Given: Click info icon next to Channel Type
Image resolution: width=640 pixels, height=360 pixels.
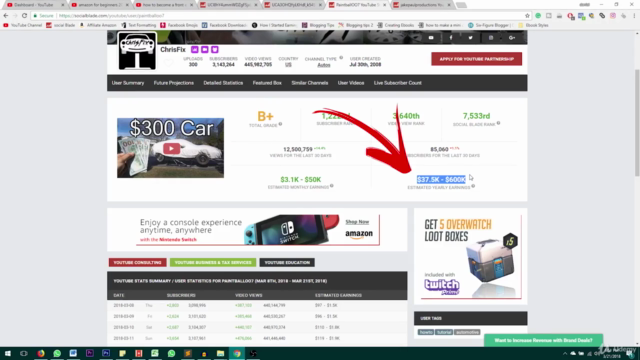Looking at the screenshot, I should (341, 58).
